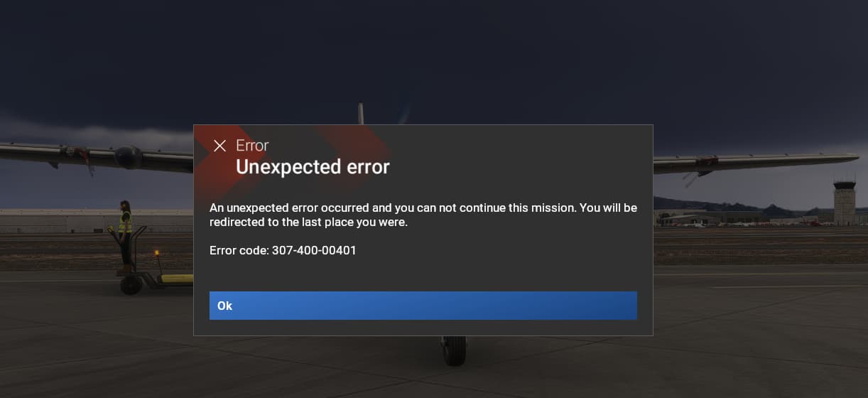This screenshot has width=868, height=398.
Task: Click the aircraft nose wheel below dialog
Action: click(x=454, y=350)
